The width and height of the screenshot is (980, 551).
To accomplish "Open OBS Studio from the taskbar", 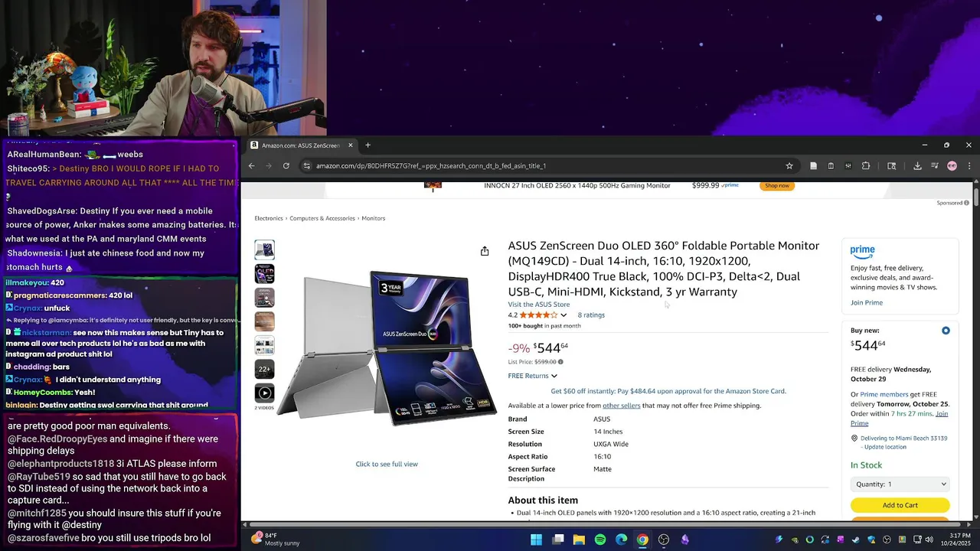I will pos(664,540).
